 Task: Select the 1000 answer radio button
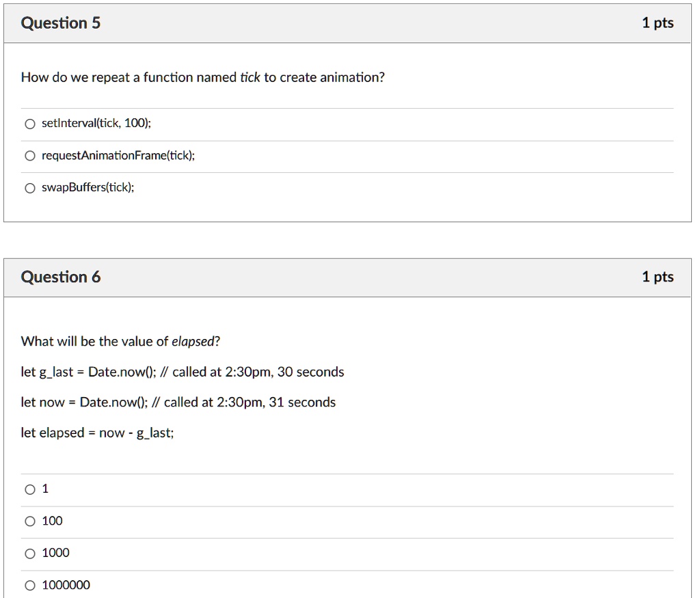pyautogui.click(x=30, y=554)
